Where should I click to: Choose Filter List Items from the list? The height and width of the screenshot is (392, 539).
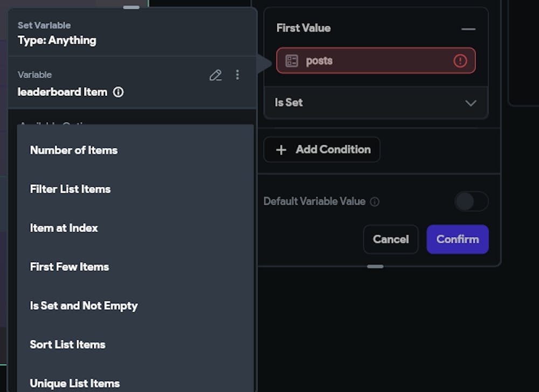pyautogui.click(x=70, y=189)
